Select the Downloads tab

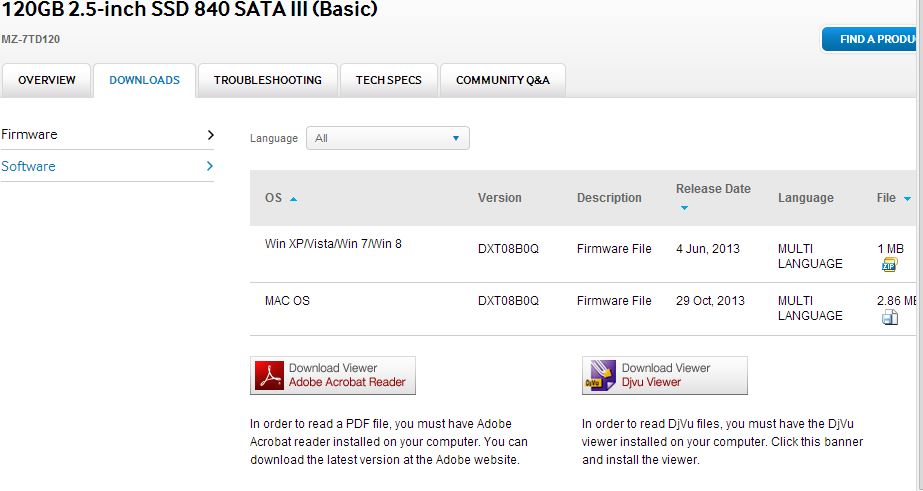point(144,80)
